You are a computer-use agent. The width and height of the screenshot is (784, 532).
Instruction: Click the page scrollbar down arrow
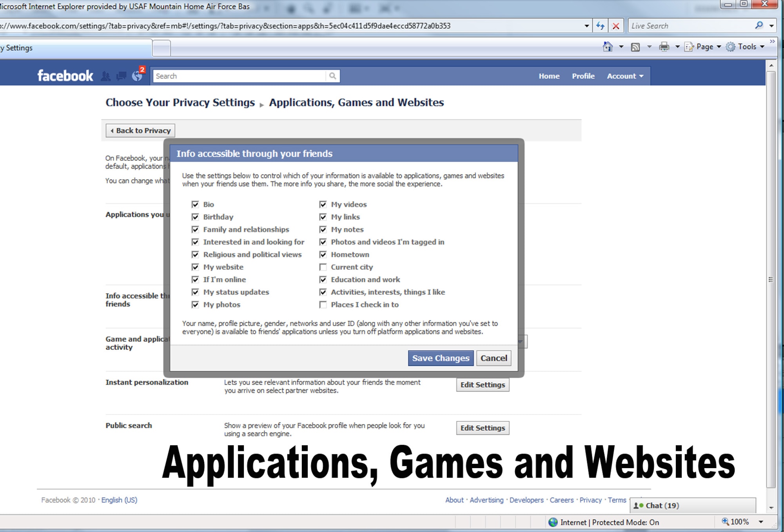click(771, 508)
